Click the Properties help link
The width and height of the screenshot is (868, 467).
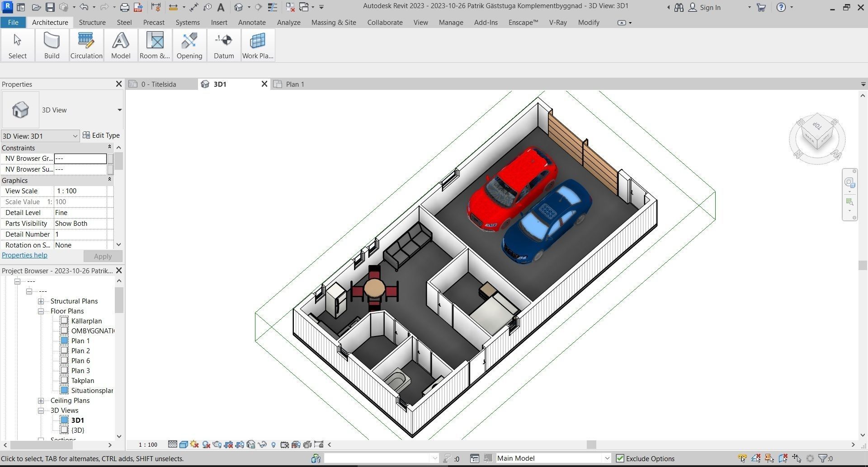coord(24,255)
